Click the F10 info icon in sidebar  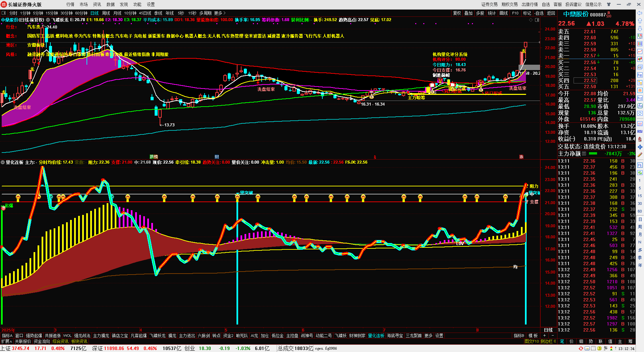pos(640,75)
